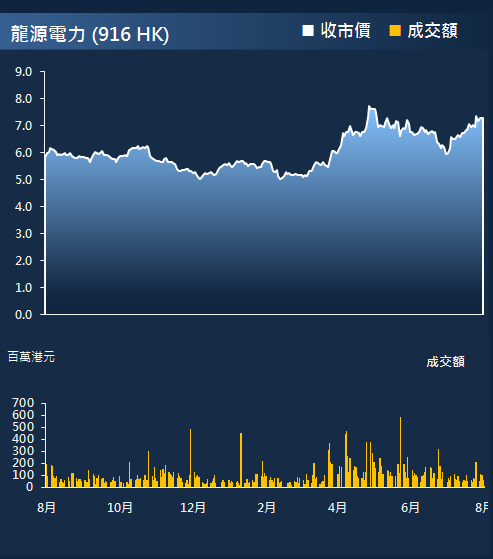
Task: Select the 700 volume axis label
Action: pyautogui.click(x=23, y=403)
